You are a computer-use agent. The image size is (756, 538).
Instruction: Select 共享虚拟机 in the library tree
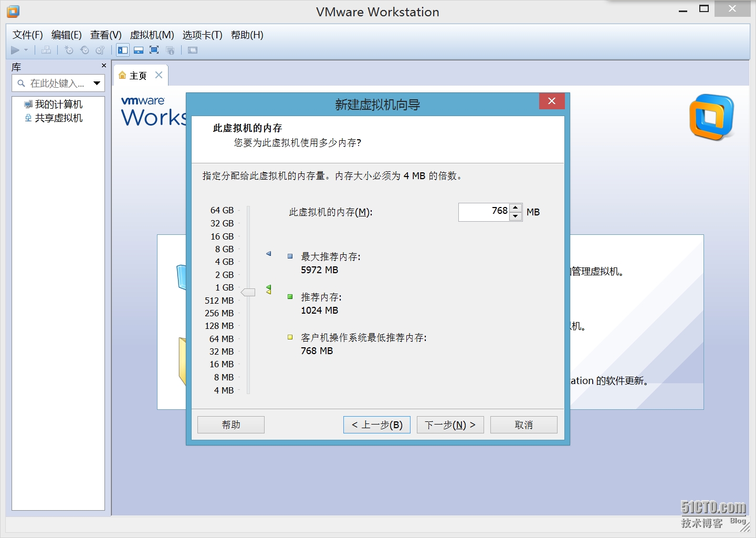pos(54,118)
